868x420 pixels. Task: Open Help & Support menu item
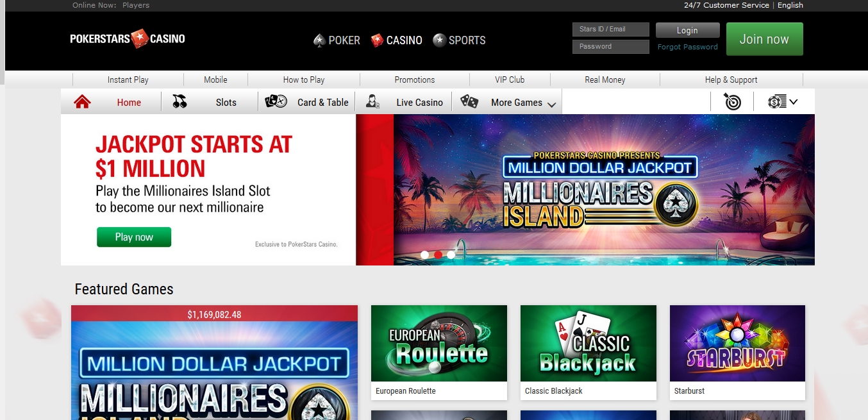(731, 80)
